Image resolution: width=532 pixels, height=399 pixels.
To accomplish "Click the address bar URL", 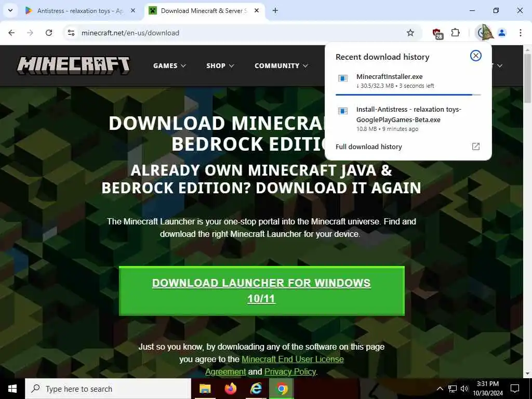I will tap(130, 33).
